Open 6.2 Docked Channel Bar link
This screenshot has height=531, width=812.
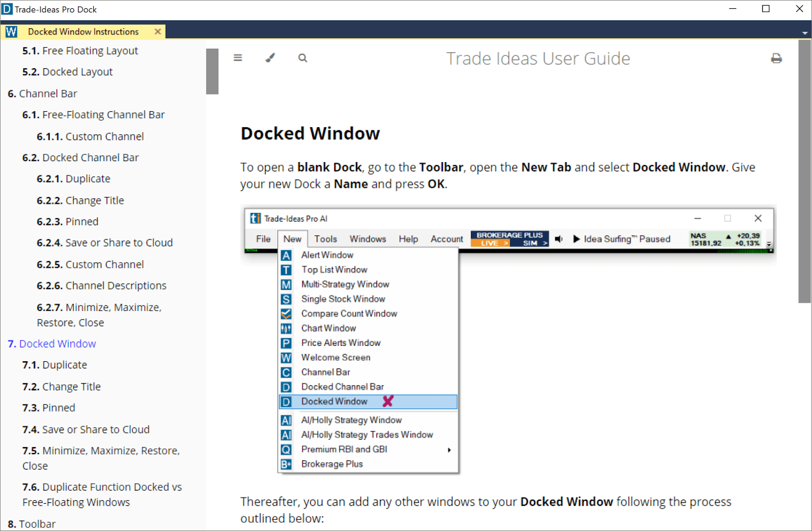coord(80,158)
